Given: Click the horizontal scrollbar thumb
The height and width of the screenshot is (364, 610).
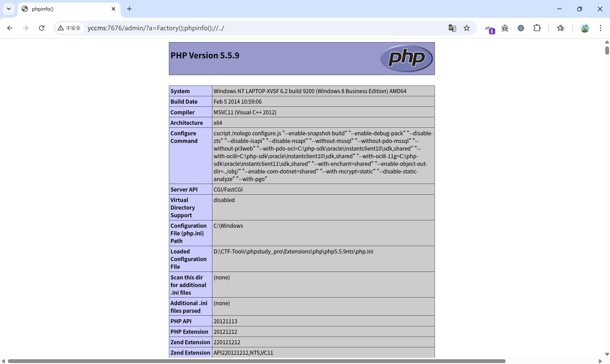Looking at the screenshot, I should tap(256, 361).
